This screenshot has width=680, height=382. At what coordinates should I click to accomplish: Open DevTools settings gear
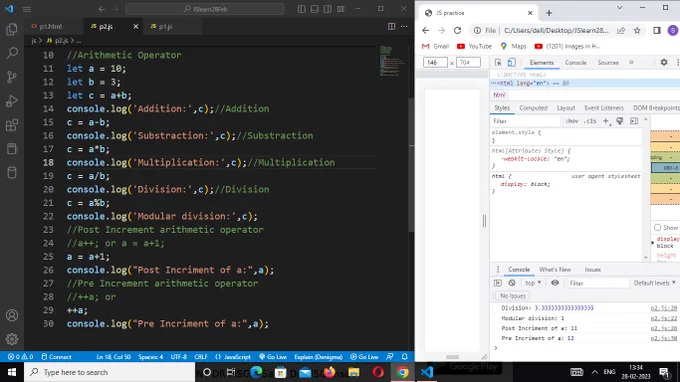[664, 62]
